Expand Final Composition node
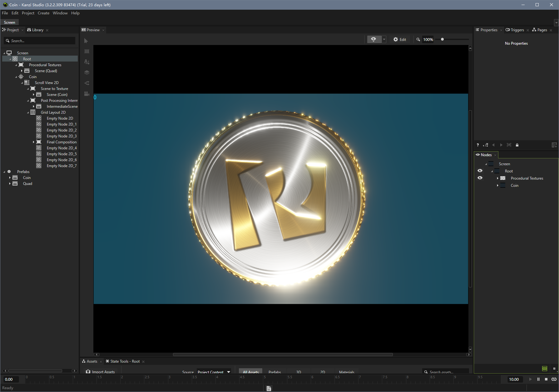 tap(33, 142)
